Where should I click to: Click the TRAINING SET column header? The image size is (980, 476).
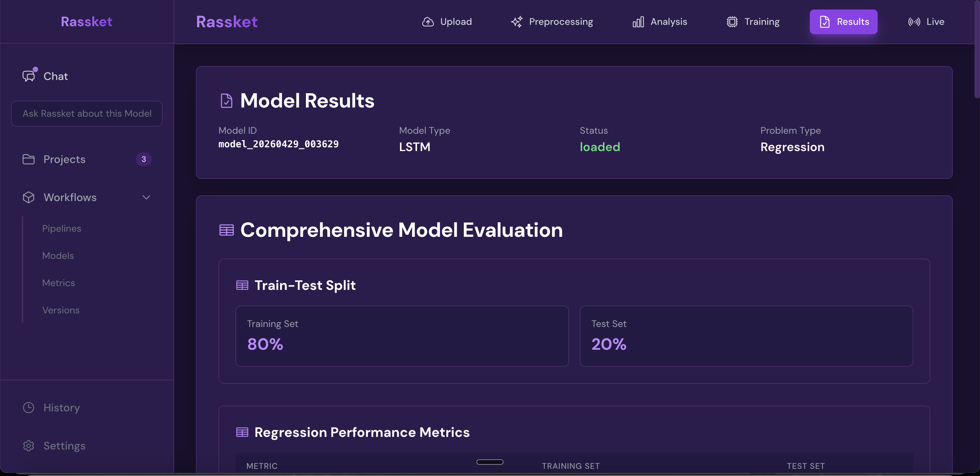[571, 466]
